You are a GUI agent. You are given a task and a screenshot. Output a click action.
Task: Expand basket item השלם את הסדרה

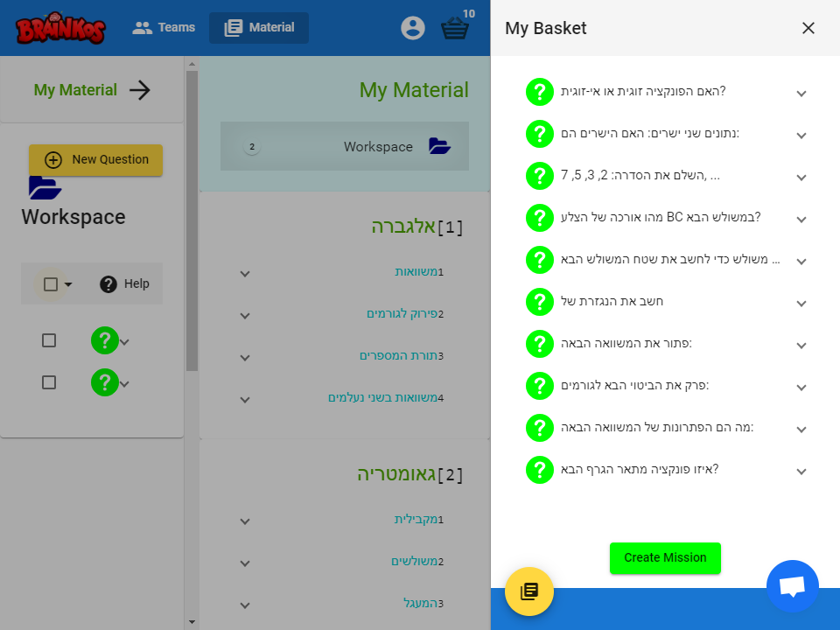point(801,178)
